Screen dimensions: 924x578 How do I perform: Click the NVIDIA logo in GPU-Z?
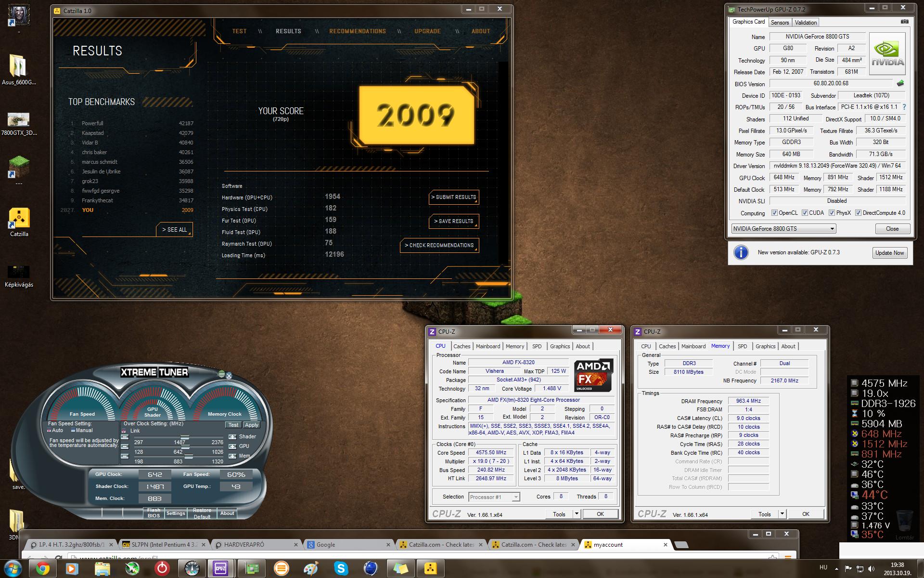click(x=888, y=54)
